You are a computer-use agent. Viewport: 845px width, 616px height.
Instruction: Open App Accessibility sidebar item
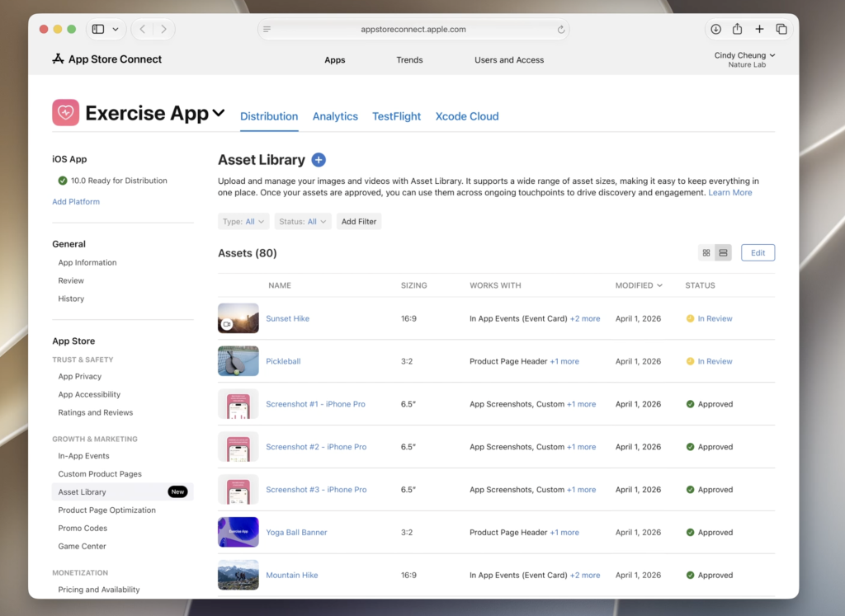[x=89, y=394]
